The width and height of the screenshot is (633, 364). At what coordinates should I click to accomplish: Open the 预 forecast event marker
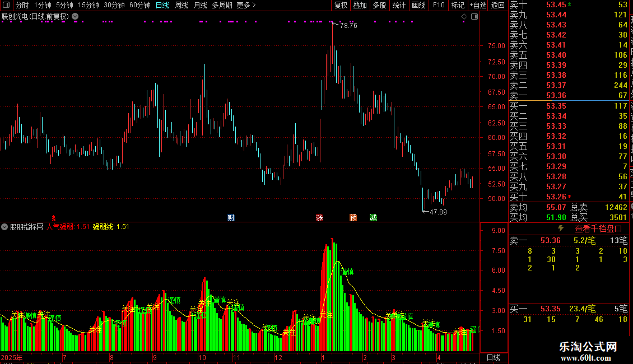[353, 217]
